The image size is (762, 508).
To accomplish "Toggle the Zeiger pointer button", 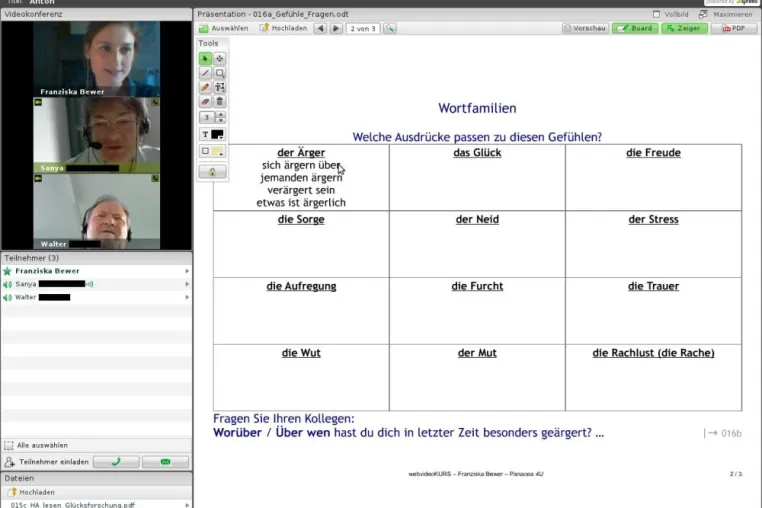I will [684, 29].
